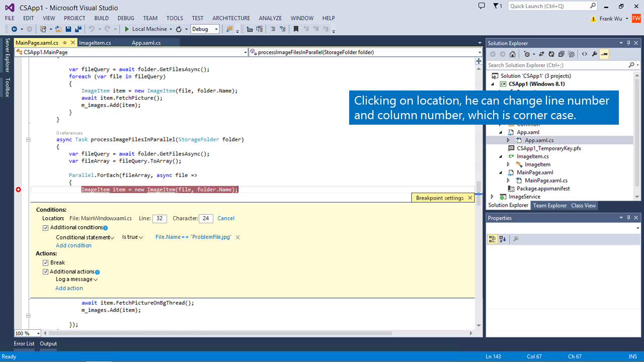
Task: Open the DEBUG menu
Action: tap(126, 18)
